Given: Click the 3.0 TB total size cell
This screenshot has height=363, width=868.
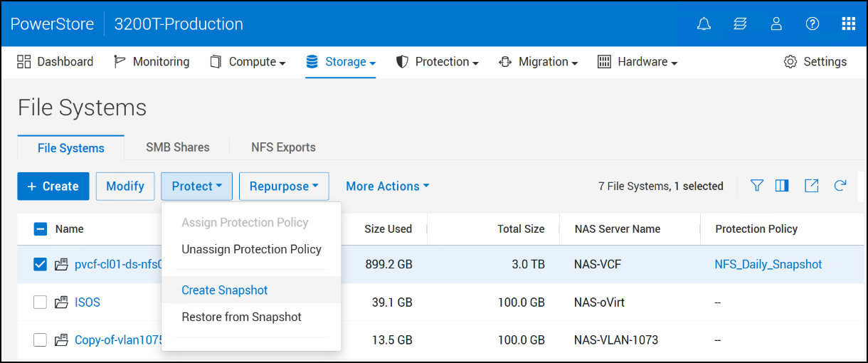Looking at the screenshot, I should coord(527,265).
